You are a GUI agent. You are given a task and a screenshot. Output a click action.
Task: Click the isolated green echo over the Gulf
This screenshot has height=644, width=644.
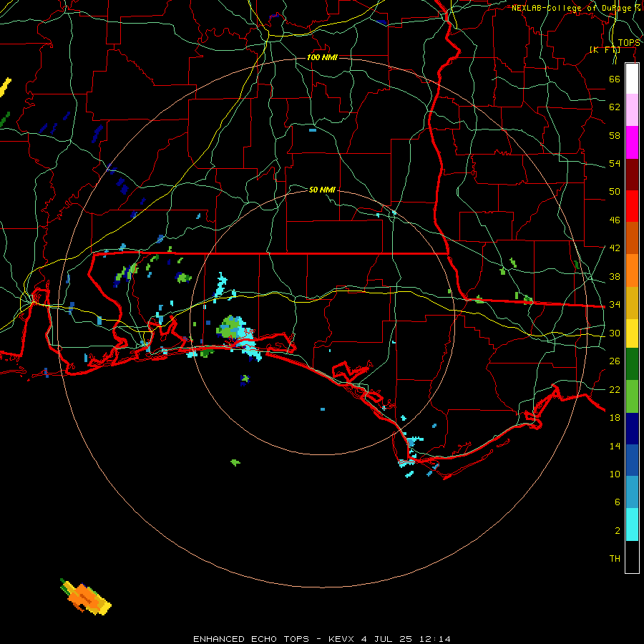tap(235, 462)
